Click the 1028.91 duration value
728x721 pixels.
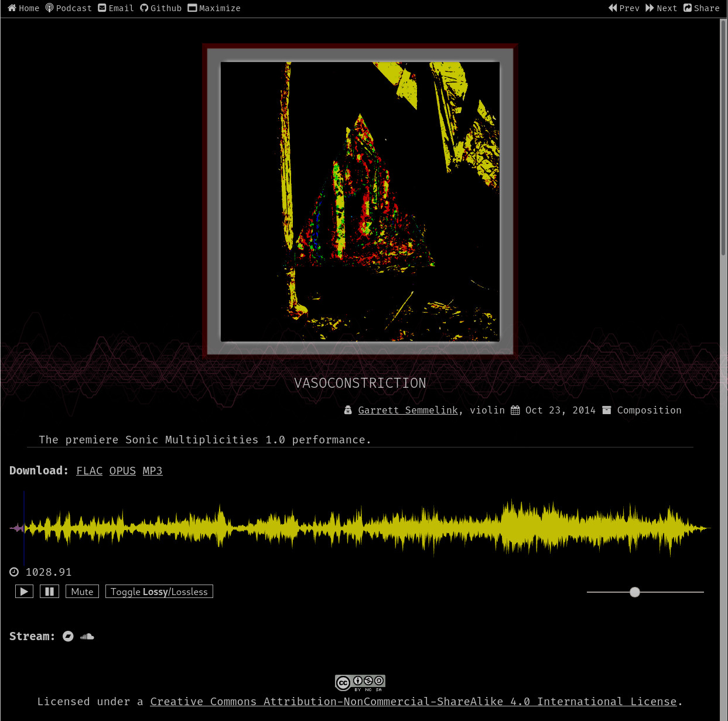49,572
